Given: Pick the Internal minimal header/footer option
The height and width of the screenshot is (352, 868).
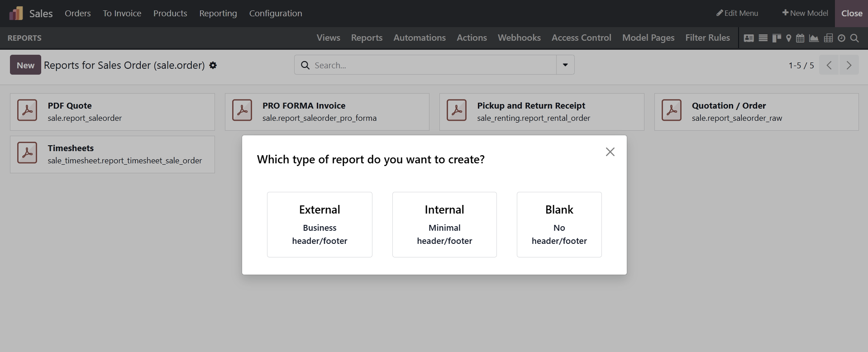Looking at the screenshot, I should click(x=444, y=224).
